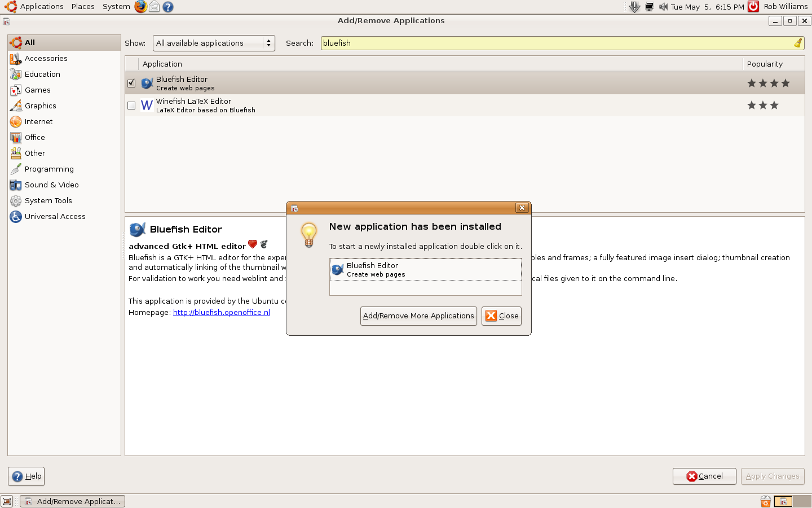Click the Graphics category icon

coord(16,106)
